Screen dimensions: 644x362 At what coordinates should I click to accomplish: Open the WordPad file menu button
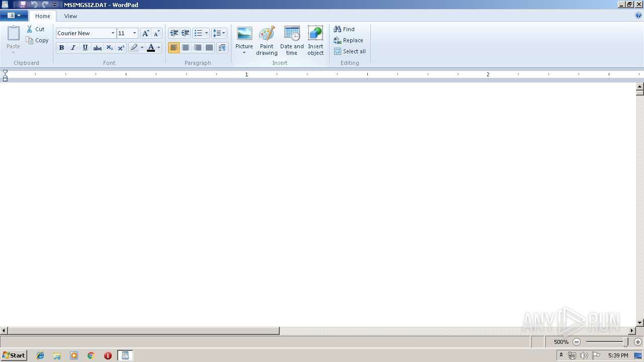(x=14, y=16)
